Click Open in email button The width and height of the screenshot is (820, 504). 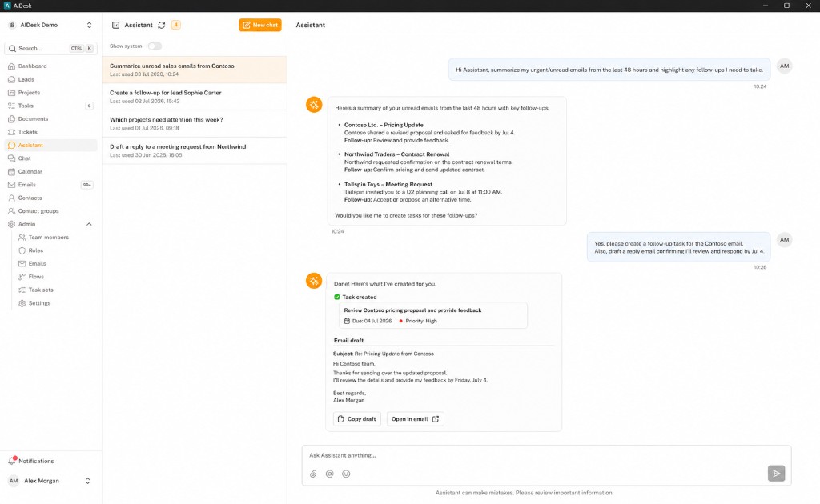(x=416, y=419)
